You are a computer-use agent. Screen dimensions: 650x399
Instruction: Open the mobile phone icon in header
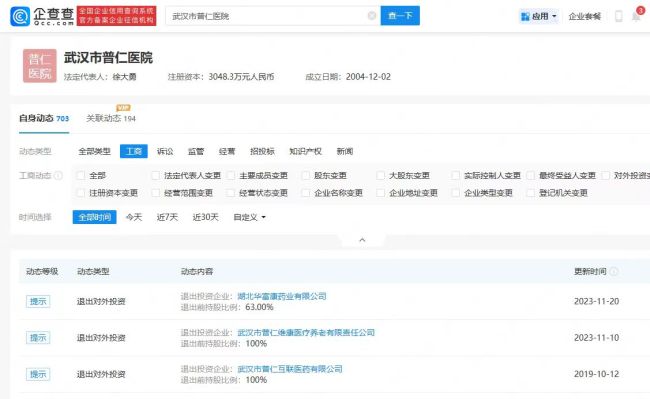(618, 16)
